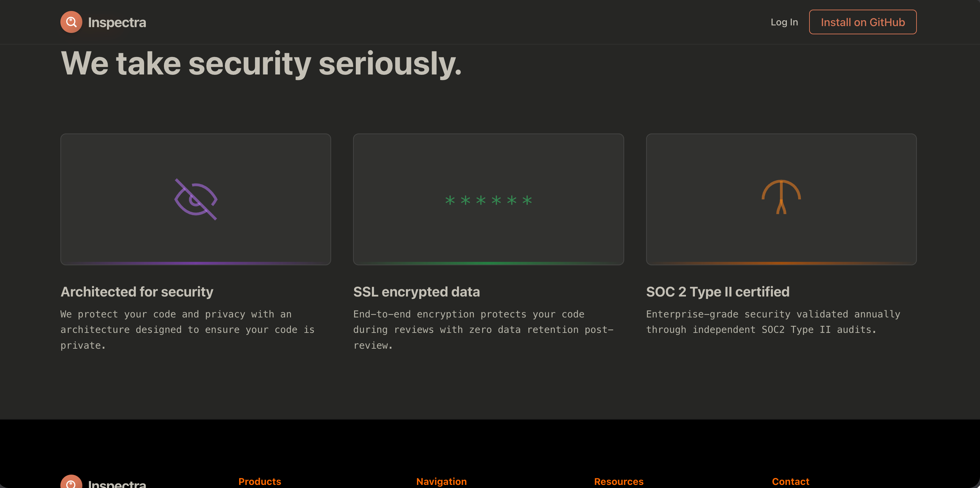Click the purple crossed-out eye icon

click(x=196, y=199)
